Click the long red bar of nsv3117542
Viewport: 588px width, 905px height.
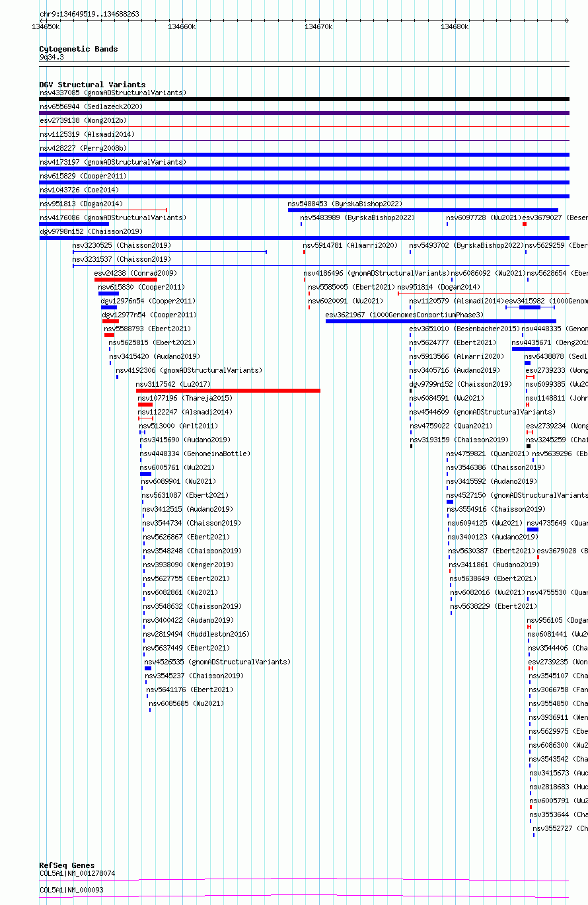click(228, 391)
